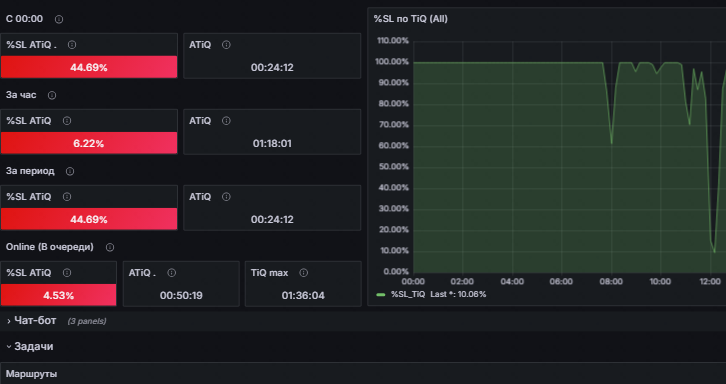Expand the Чат-бот row
This screenshot has height=384, width=726.
[35, 321]
